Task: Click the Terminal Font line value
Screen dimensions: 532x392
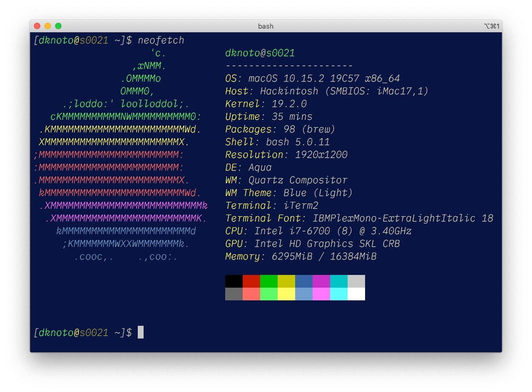Action: (x=403, y=218)
